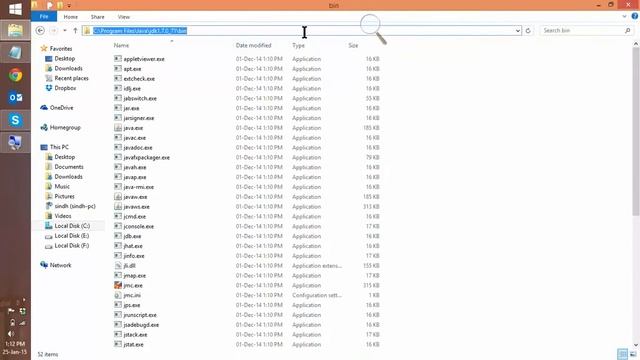Switch to large icons view layout
The image size is (640, 360).
click(633, 354)
